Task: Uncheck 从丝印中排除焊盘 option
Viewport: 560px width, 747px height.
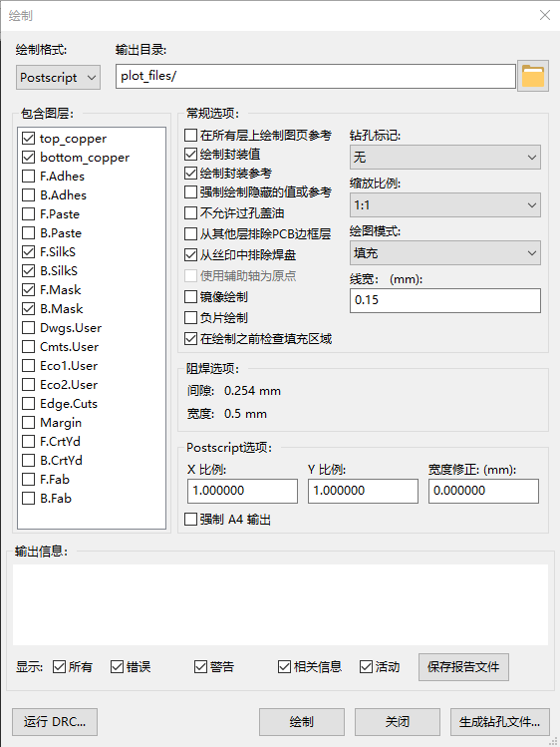Action: [x=190, y=255]
